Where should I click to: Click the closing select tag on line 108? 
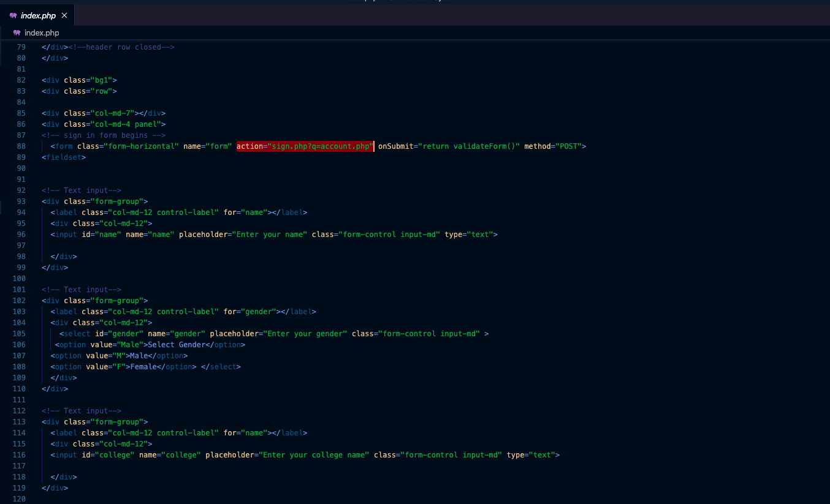[221, 367]
